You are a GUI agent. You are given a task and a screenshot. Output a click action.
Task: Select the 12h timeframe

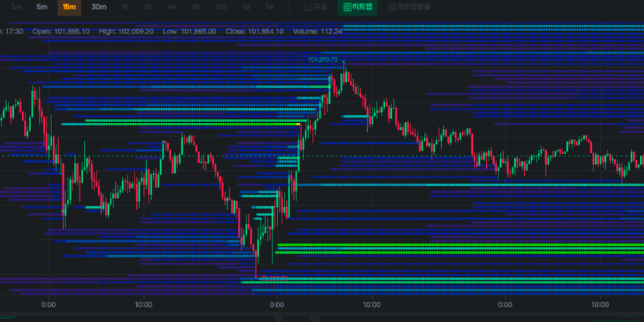click(x=222, y=7)
